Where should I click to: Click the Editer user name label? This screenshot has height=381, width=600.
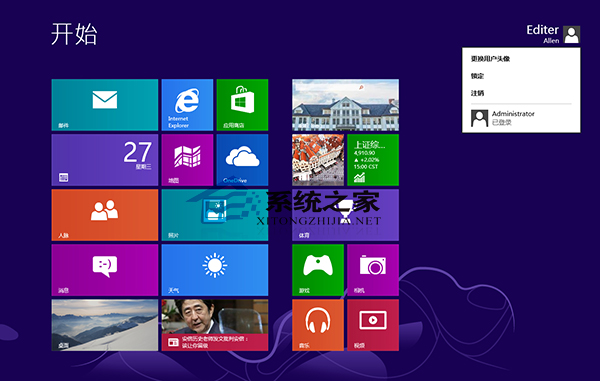click(x=542, y=30)
